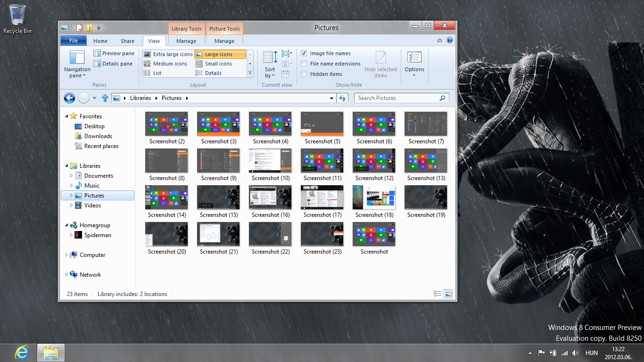This screenshot has height=362, width=644.
Task: Open the File menu
Action: tap(74, 41)
